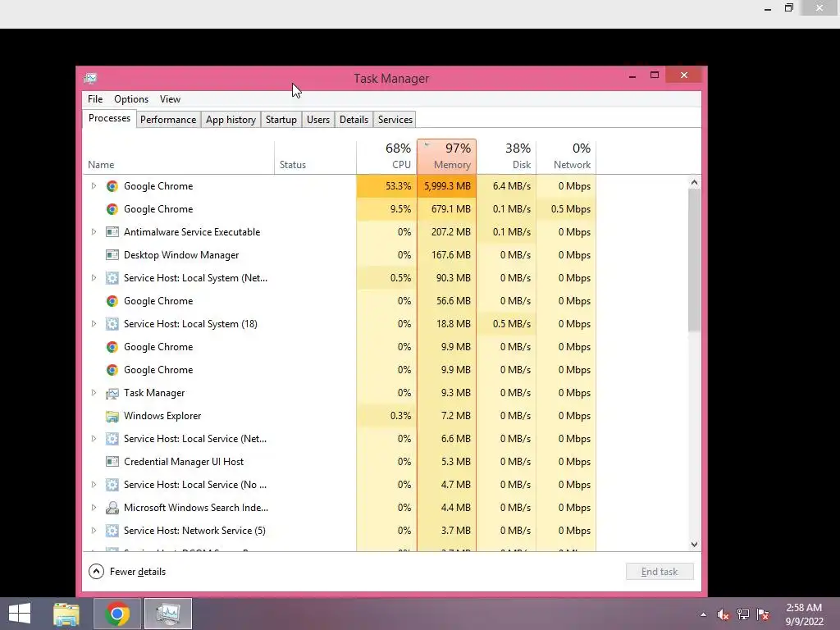
Task: Sort by the Status column header
Action: tap(315, 157)
